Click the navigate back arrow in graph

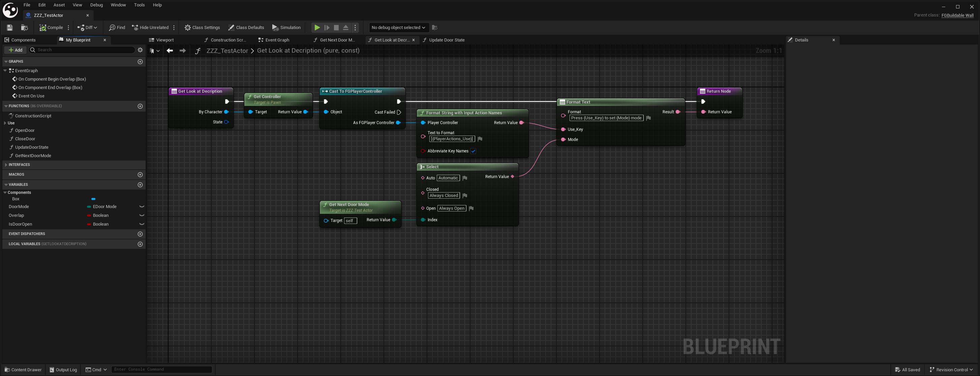point(170,51)
